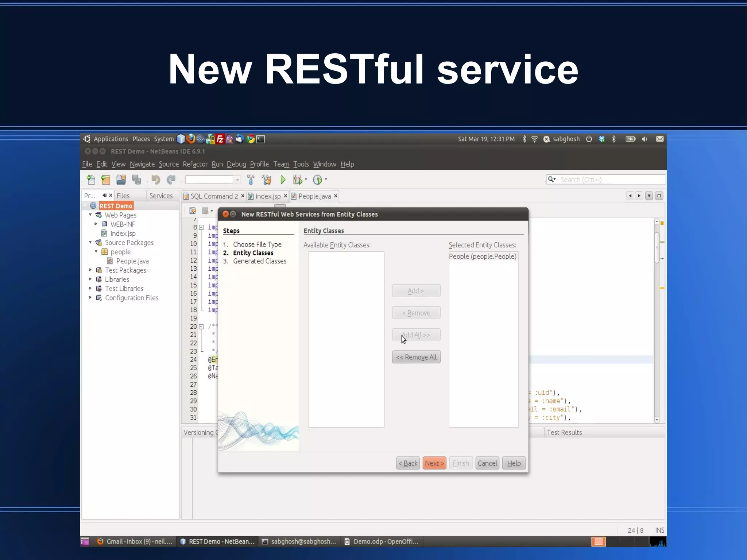Expand the Test Libraries node

90,288
